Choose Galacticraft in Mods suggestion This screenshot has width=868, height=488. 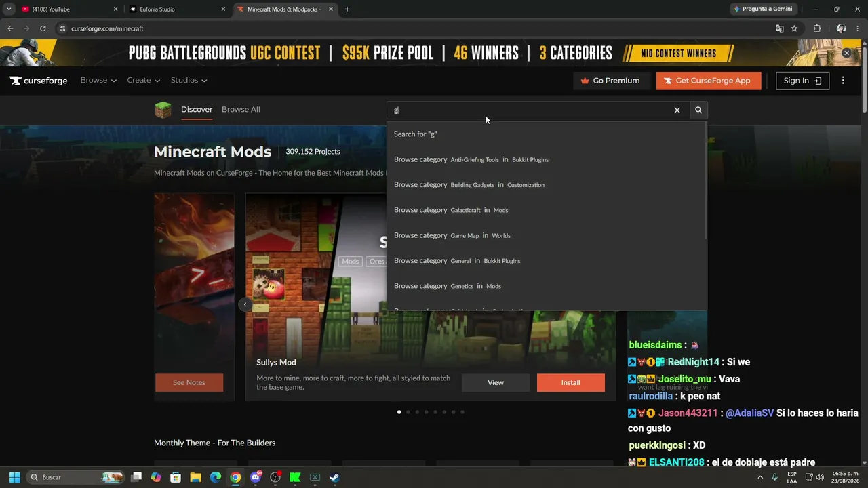(547, 210)
